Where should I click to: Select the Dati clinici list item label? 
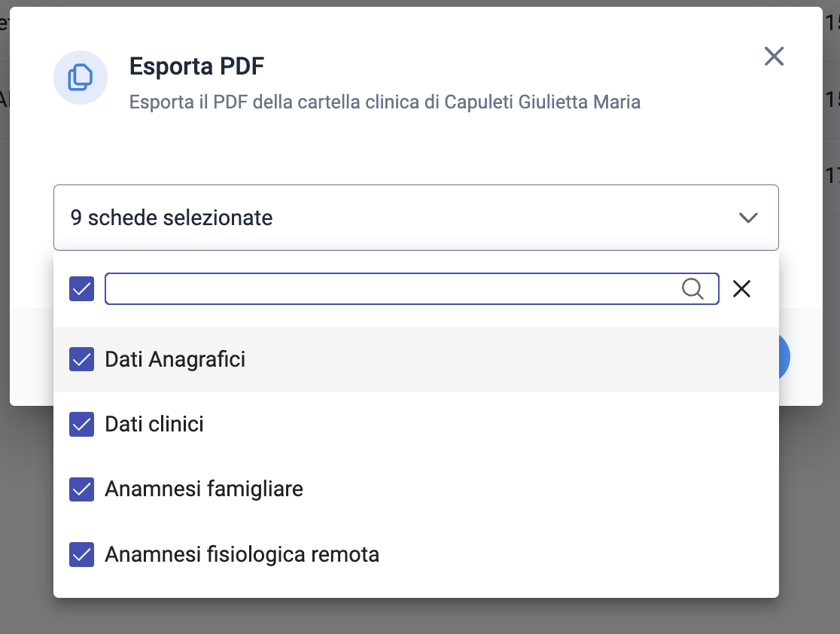[154, 425]
